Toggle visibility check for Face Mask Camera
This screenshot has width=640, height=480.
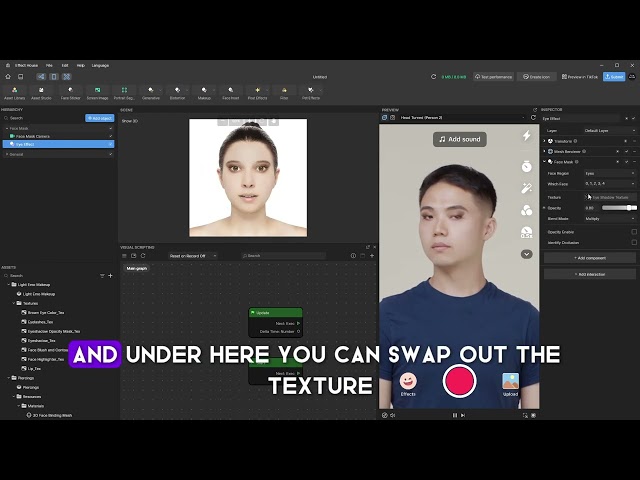pos(111,136)
